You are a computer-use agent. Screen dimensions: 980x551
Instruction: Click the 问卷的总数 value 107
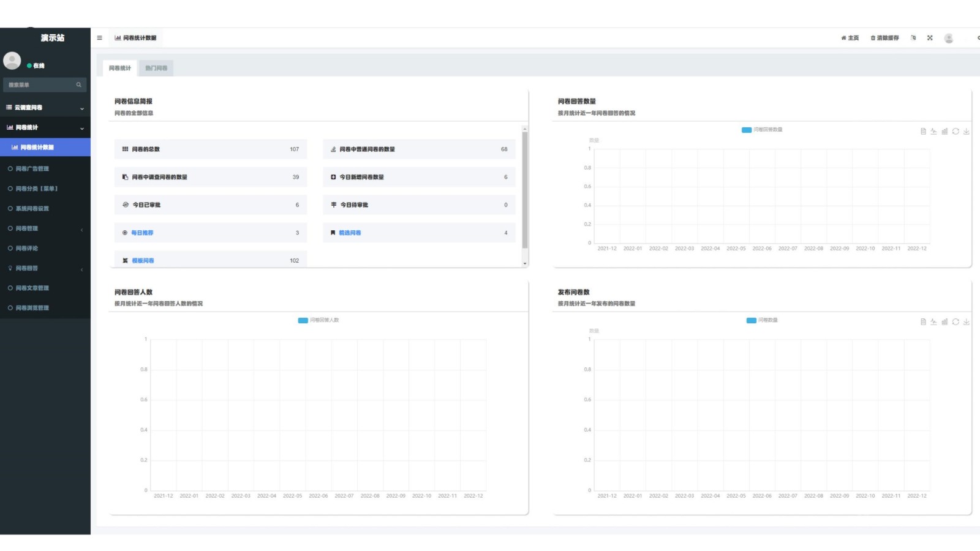point(295,149)
